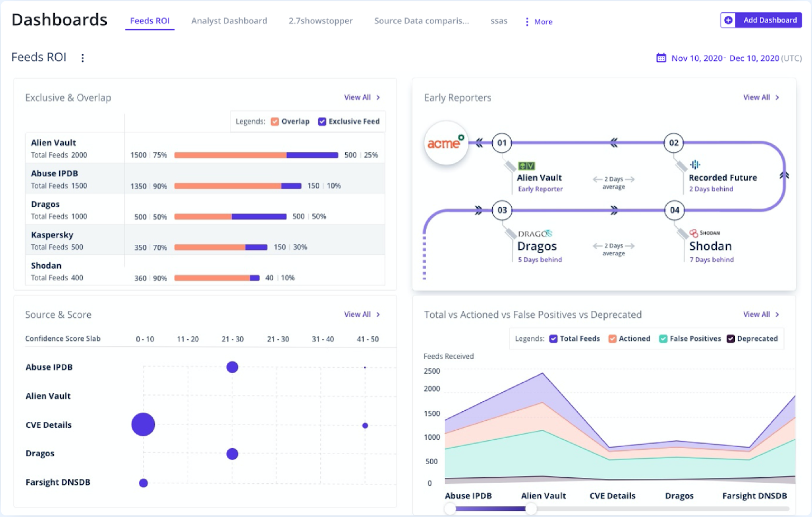Click the Recorded Future logo icon

pos(695,164)
